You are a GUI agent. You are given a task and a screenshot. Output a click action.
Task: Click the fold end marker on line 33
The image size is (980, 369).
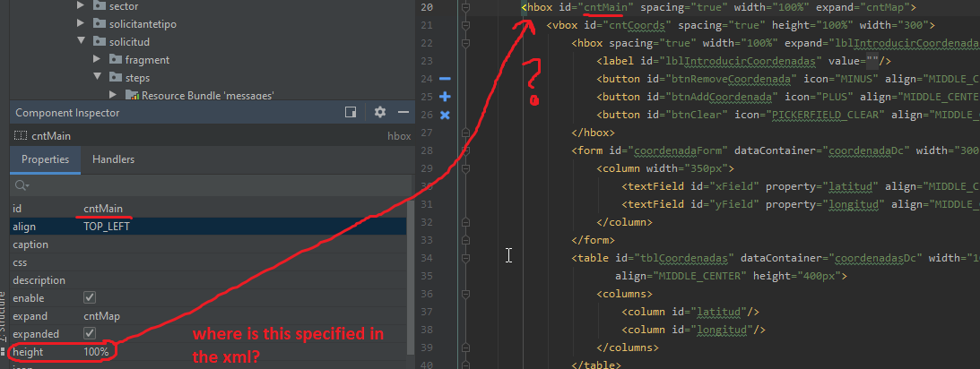point(465,240)
